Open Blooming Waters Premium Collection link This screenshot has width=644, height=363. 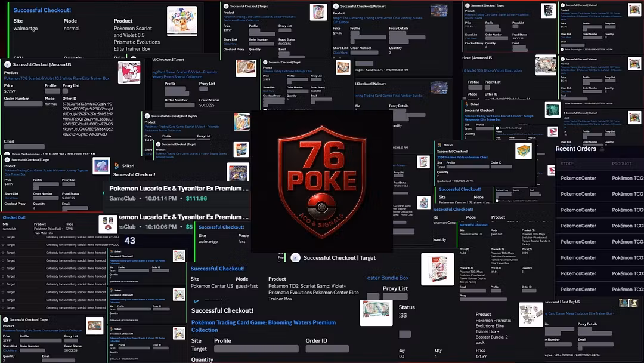point(264,326)
